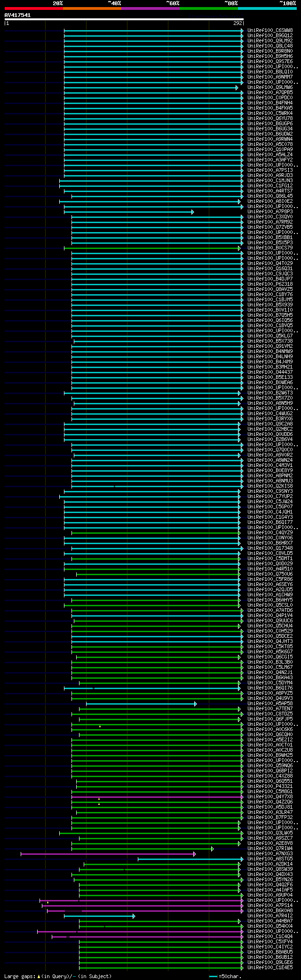Image resolution: width=301 pixels, height=980 pixels.
Task: Click the green ~80% identity legend segment
Action: [209, 8]
